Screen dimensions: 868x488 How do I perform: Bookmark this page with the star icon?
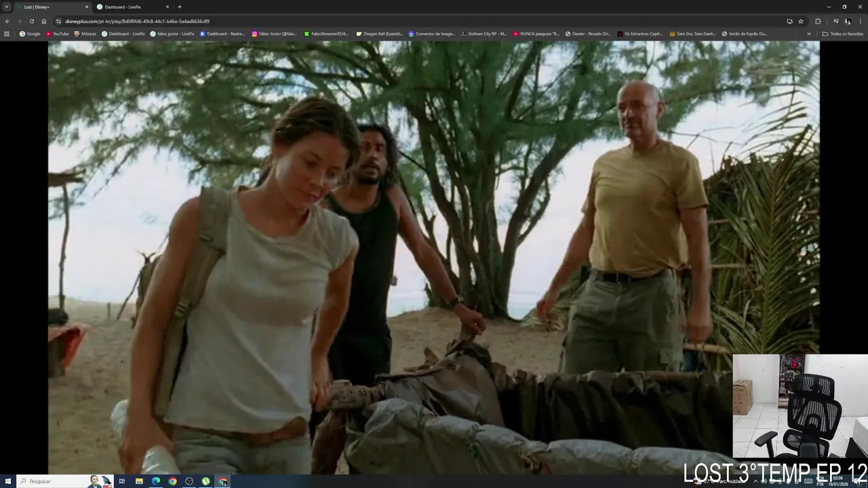click(x=801, y=21)
